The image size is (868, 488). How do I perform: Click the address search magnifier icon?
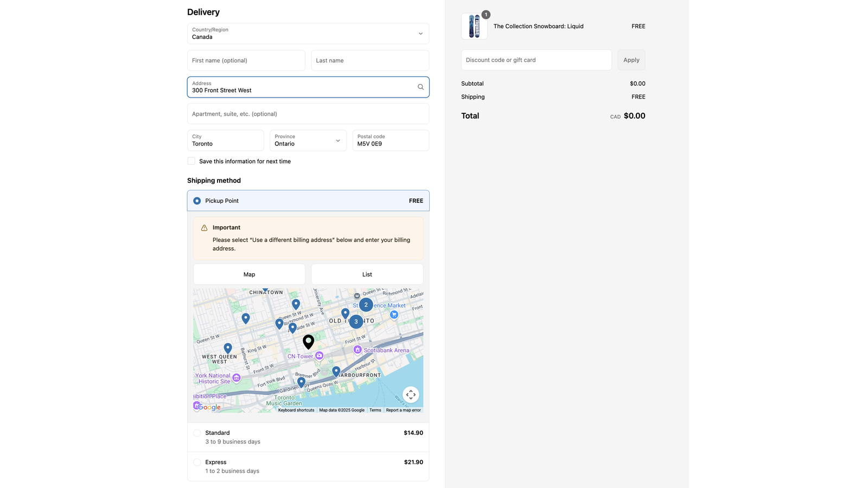(x=420, y=87)
